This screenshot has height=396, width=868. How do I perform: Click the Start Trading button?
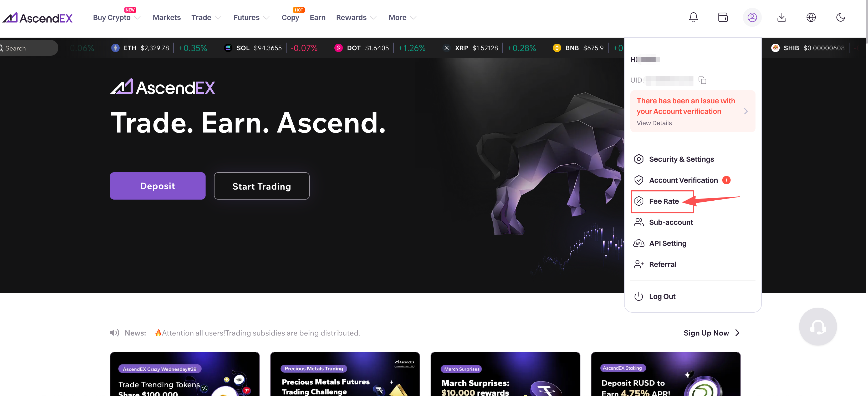point(262,186)
